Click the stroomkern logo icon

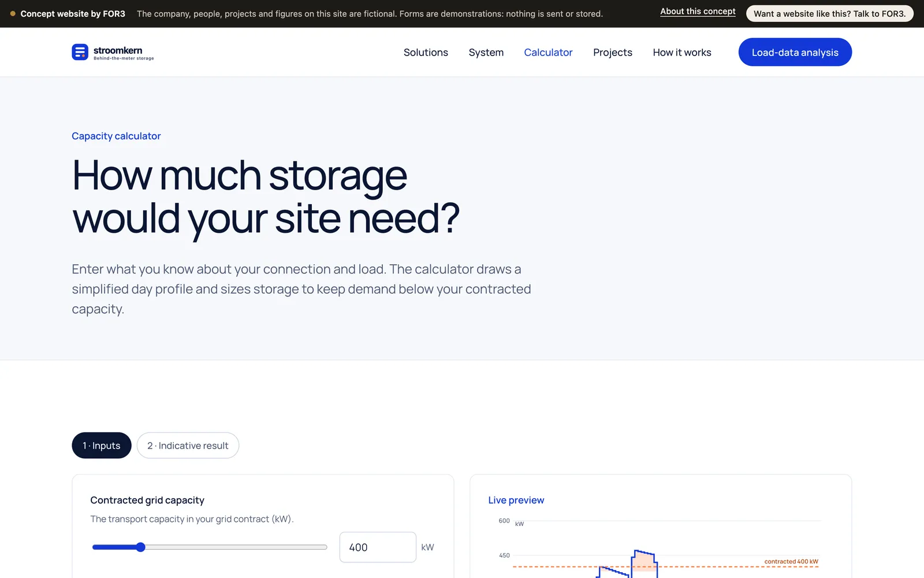(80, 52)
